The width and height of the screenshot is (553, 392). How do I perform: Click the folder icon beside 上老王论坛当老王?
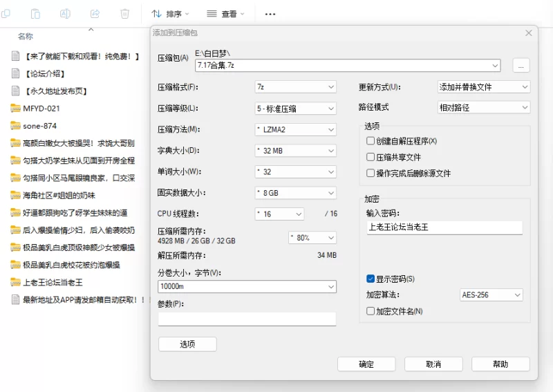15,282
